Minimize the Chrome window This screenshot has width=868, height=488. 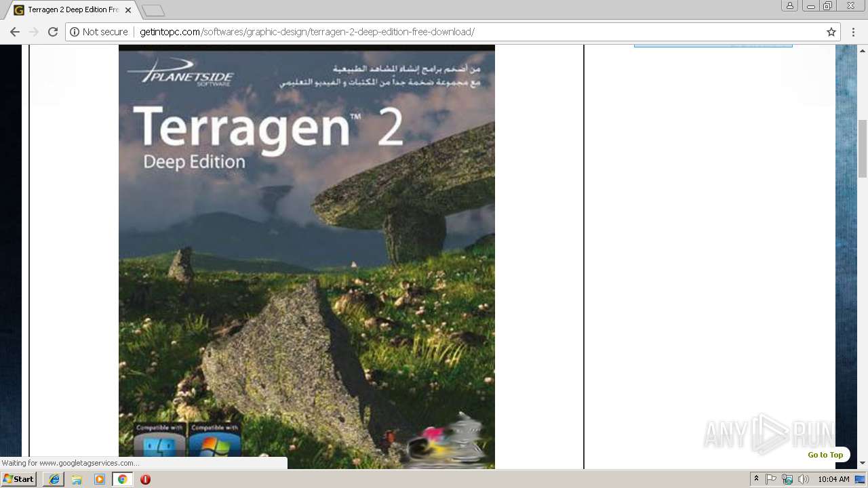[x=810, y=5]
